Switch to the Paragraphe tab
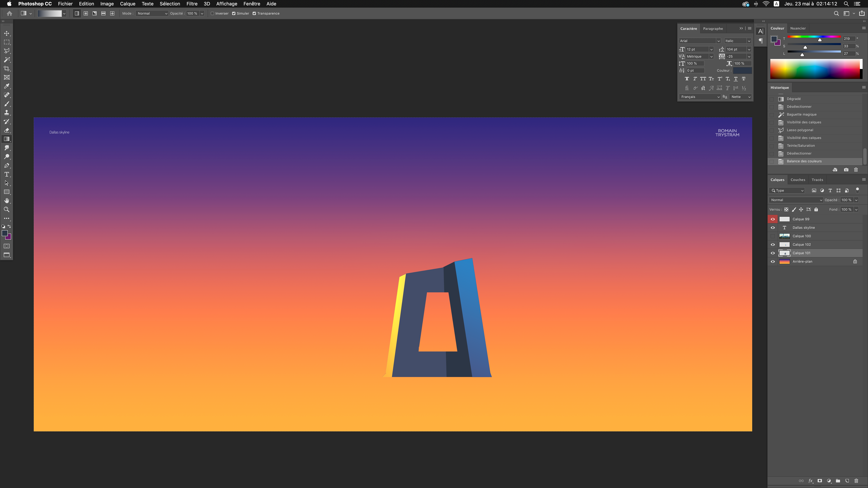868x488 pixels. point(713,29)
